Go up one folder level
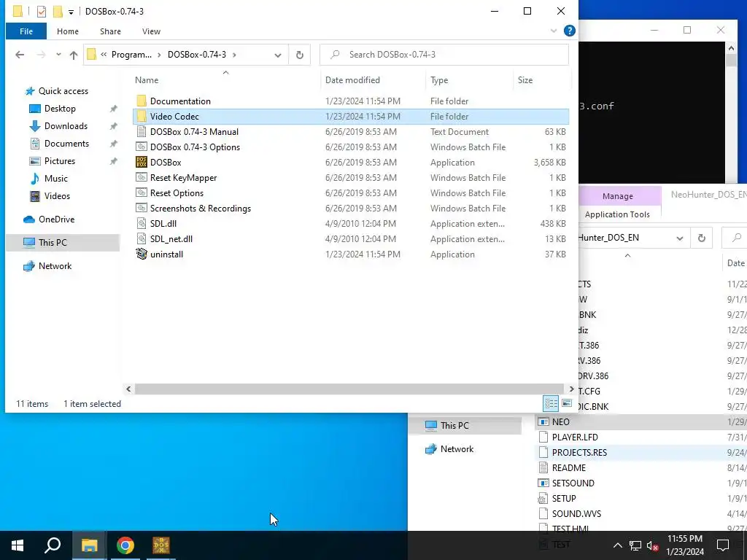747x560 pixels. (74, 55)
